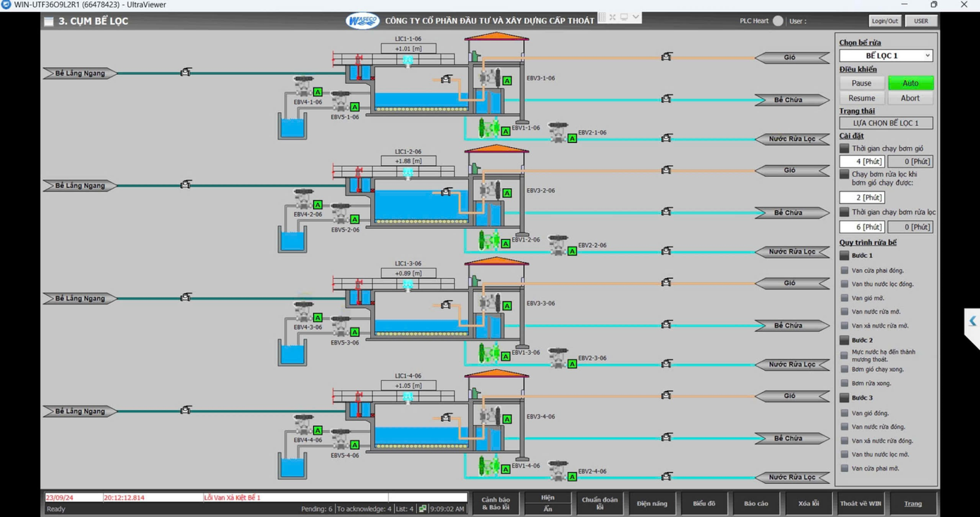Select the EBV2-2-06 valve symbol
This screenshot has height=517, width=980.
point(558,244)
